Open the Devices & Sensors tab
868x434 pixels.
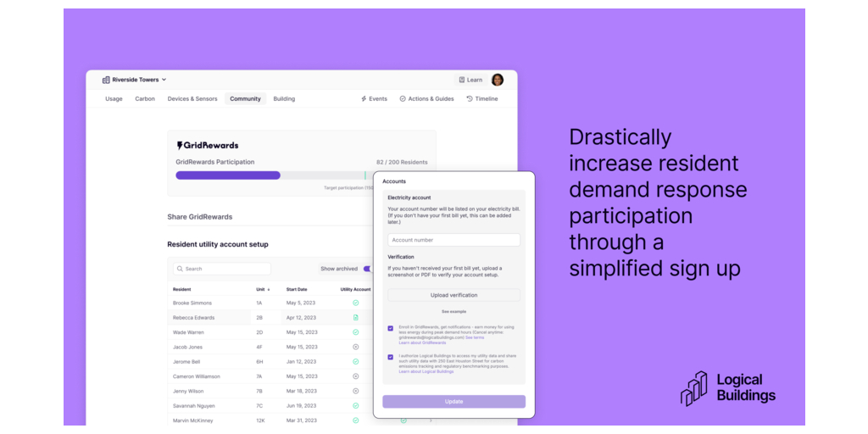click(x=192, y=99)
